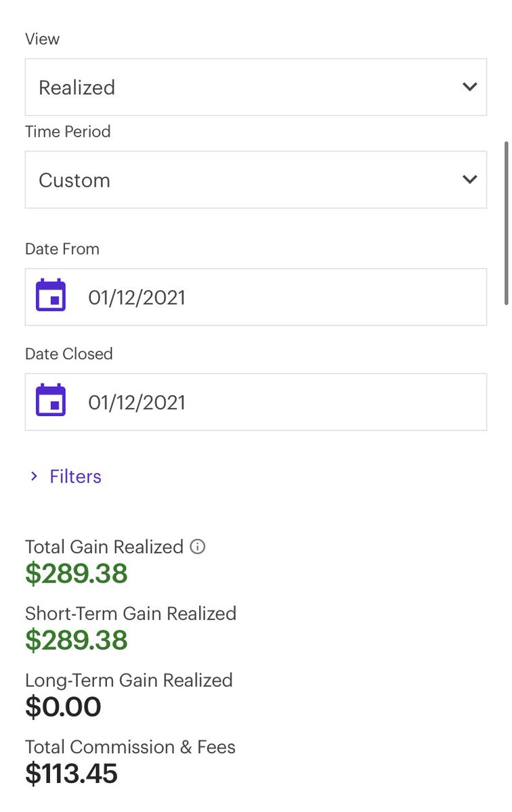Click the chevron arrow in Custom dropdown
Viewport: 512px width, 812px height.
tap(469, 179)
